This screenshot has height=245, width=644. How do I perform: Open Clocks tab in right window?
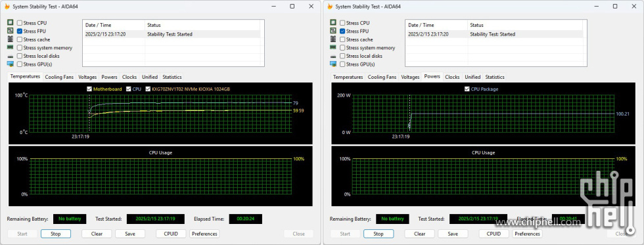pos(452,77)
